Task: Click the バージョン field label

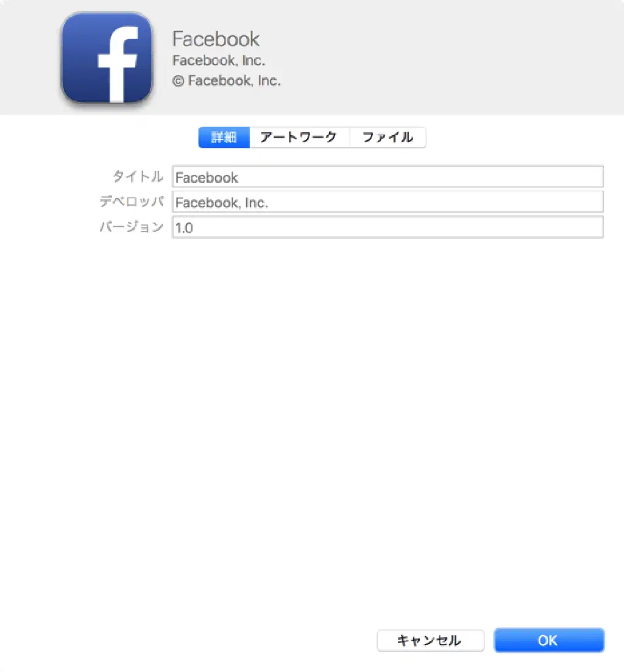Action: (x=132, y=227)
